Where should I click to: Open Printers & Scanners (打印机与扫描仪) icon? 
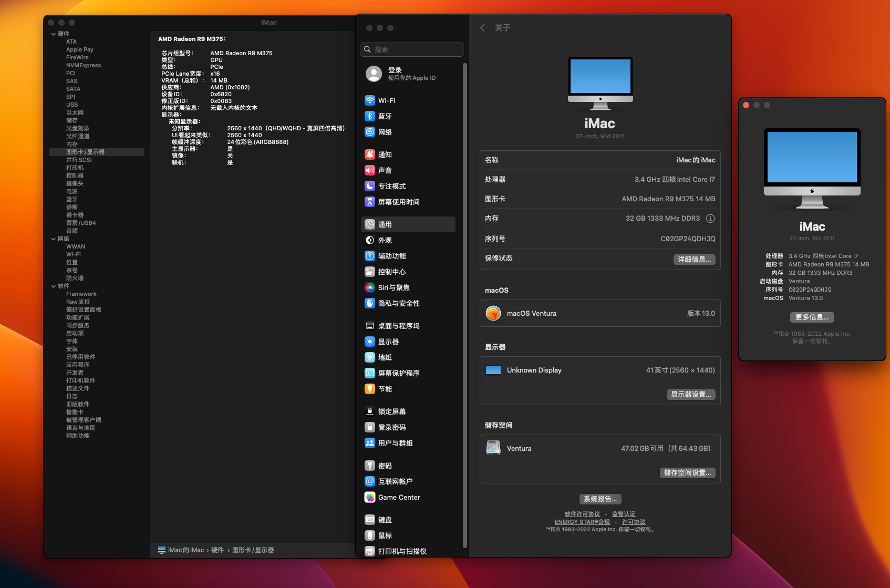pos(370,551)
